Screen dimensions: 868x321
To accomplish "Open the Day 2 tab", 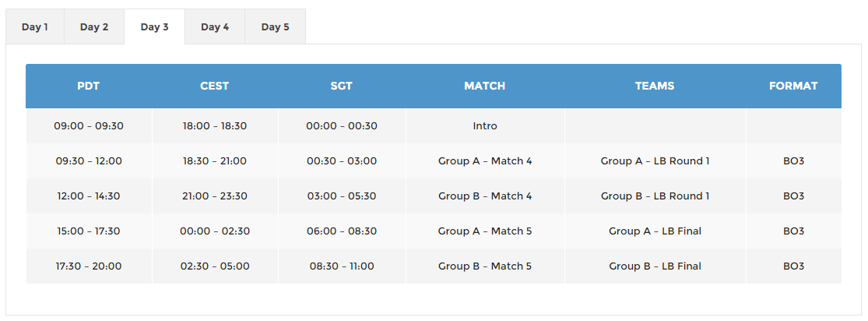I will tap(94, 26).
